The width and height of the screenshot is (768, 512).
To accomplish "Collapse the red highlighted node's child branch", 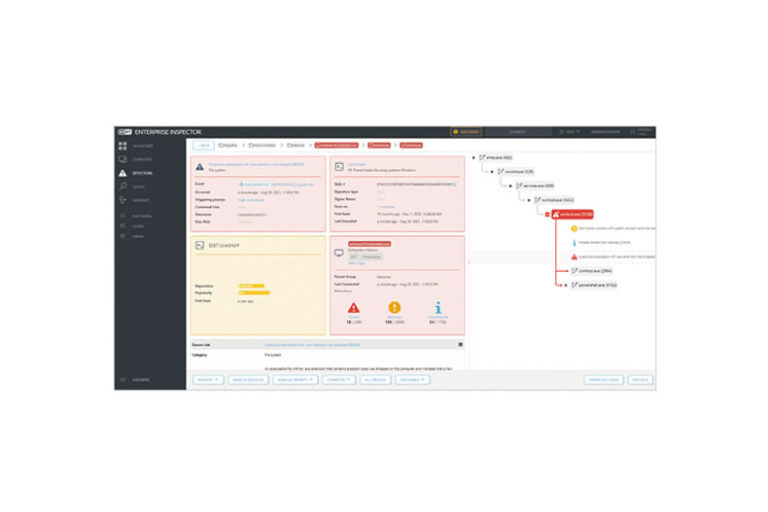I will click(x=547, y=214).
